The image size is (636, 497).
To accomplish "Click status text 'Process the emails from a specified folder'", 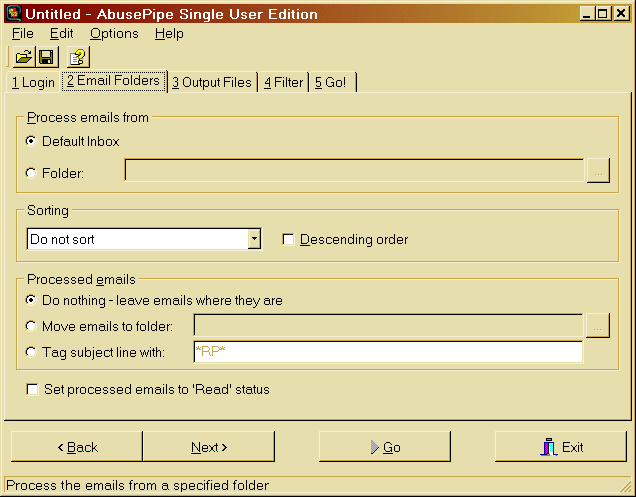I will click(x=137, y=485).
